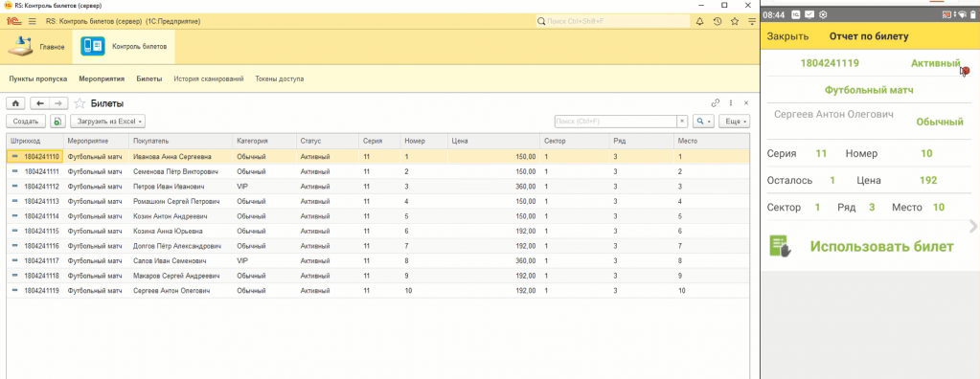This screenshot has width=980, height=379.
Task: Tap the Активный status in mobile report
Action: (x=935, y=63)
